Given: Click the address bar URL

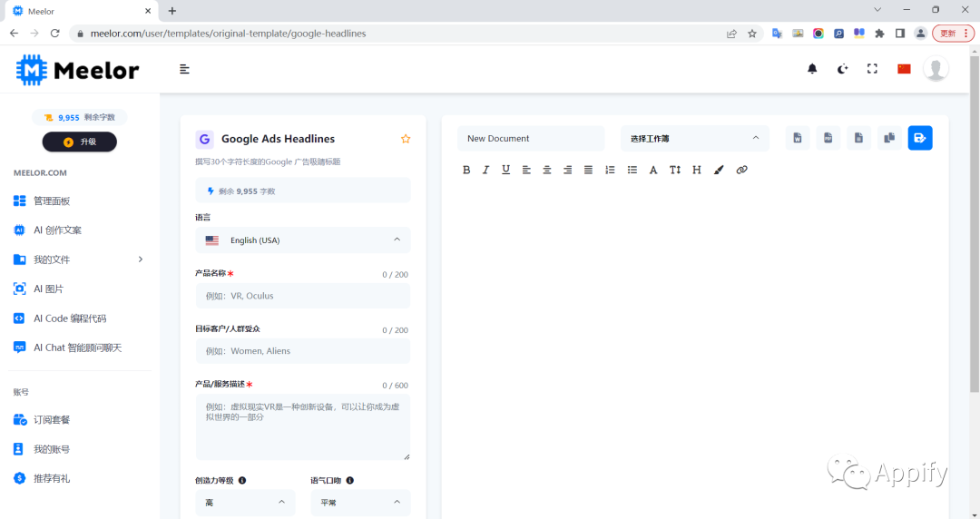Looking at the screenshot, I should point(228,34).
